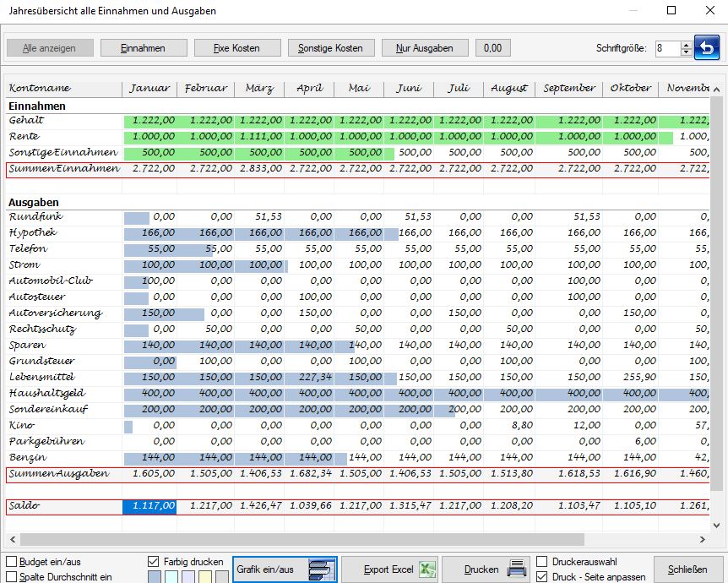This screenshot has width=728, height=583.
Task: Toggle Spalte Durchschnitt ein checkbox
Action: click(x=11, y=576)
